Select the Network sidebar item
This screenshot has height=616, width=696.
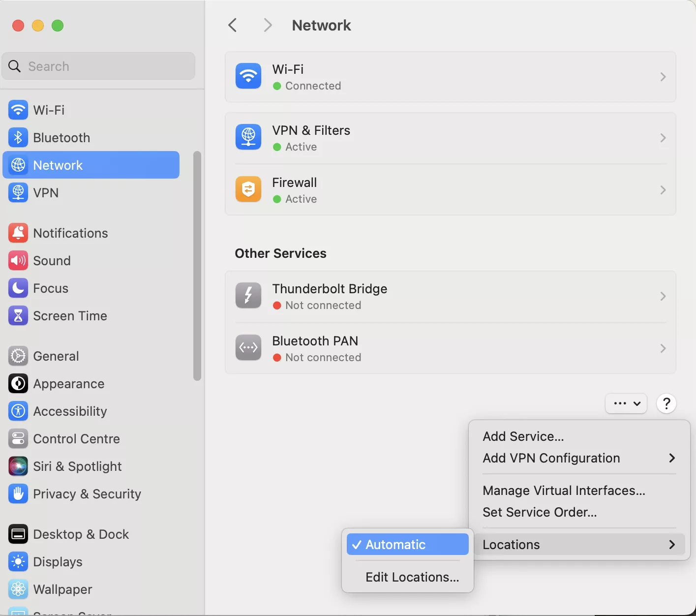91,165
